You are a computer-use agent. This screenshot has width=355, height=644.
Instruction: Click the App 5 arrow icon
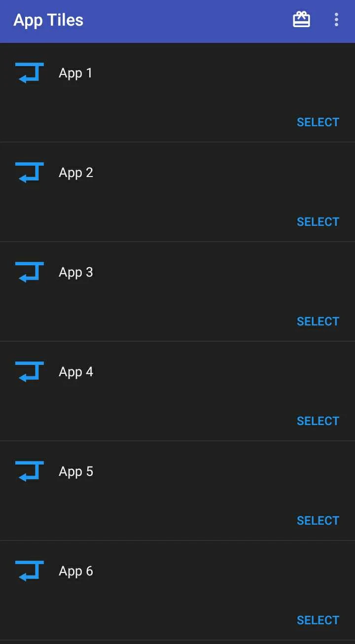coord(30,471)
